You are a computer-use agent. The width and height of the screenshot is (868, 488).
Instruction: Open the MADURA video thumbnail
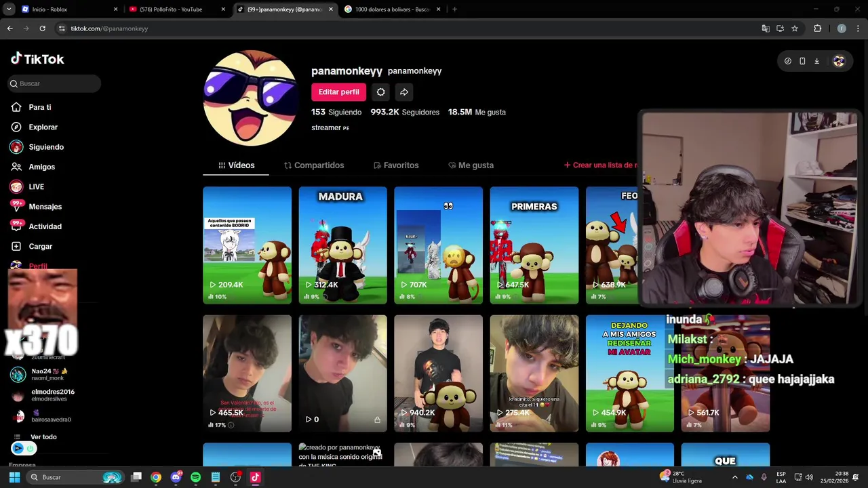point(342,245)
